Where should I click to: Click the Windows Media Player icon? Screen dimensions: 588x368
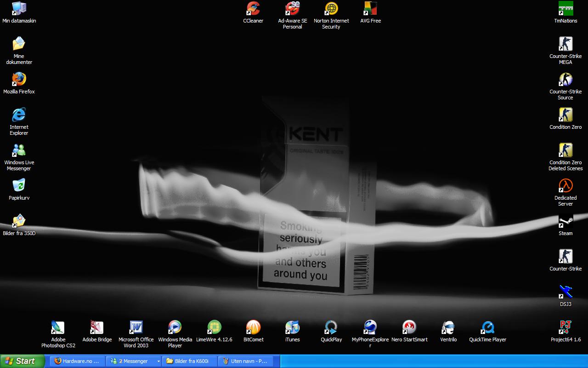[175, 327]
